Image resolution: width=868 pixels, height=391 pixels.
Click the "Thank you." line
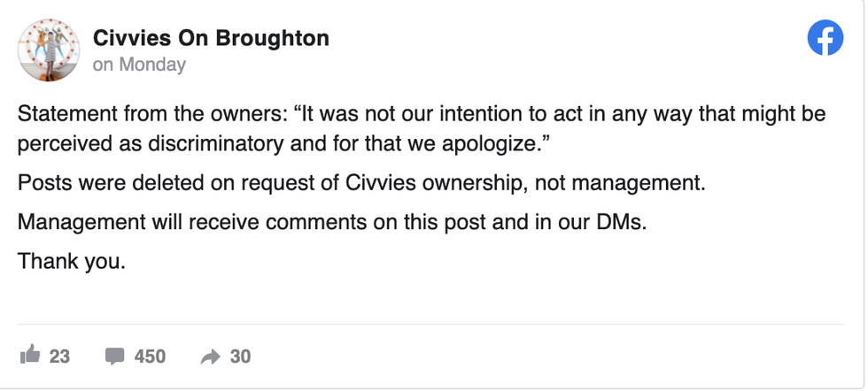click(x=72, y=261)
